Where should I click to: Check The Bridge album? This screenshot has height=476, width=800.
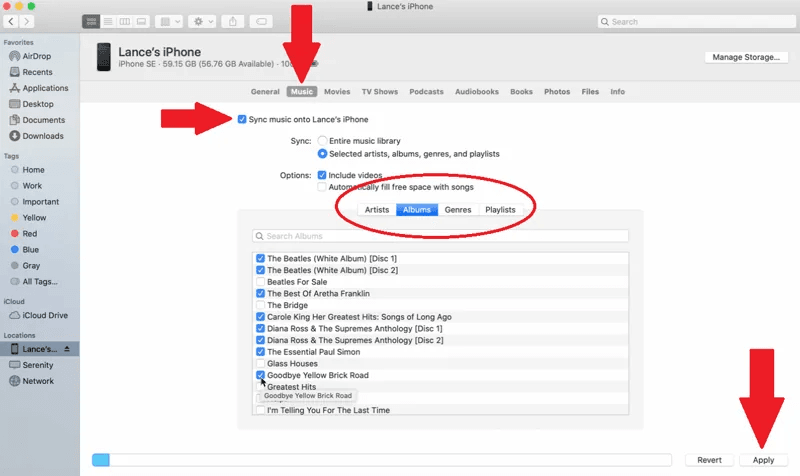tap(261, 305)
